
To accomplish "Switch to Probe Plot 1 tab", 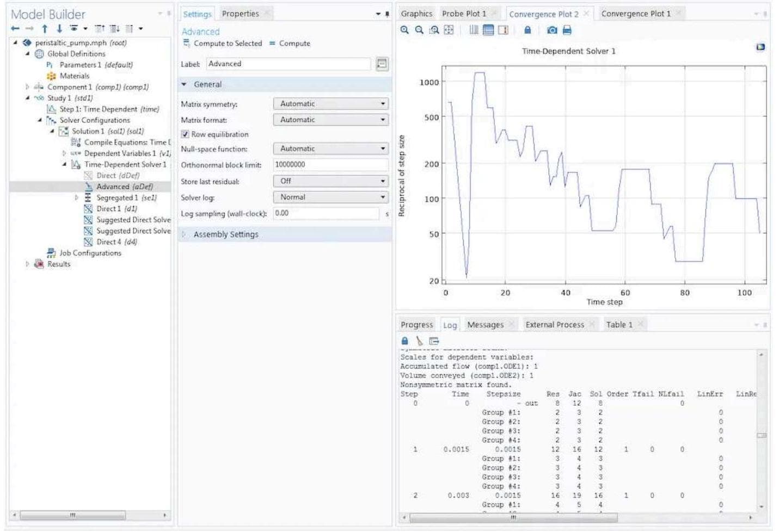I will click(x=463, y=14).
